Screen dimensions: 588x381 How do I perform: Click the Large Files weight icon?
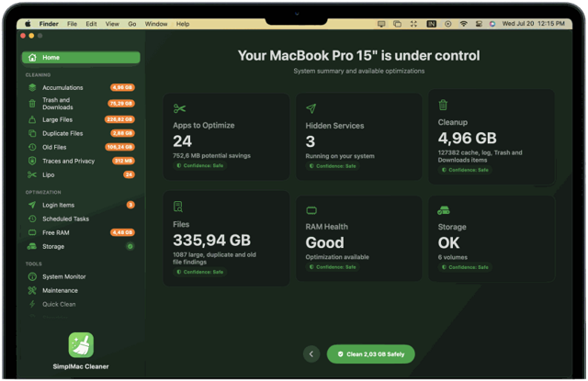(32, 119)
